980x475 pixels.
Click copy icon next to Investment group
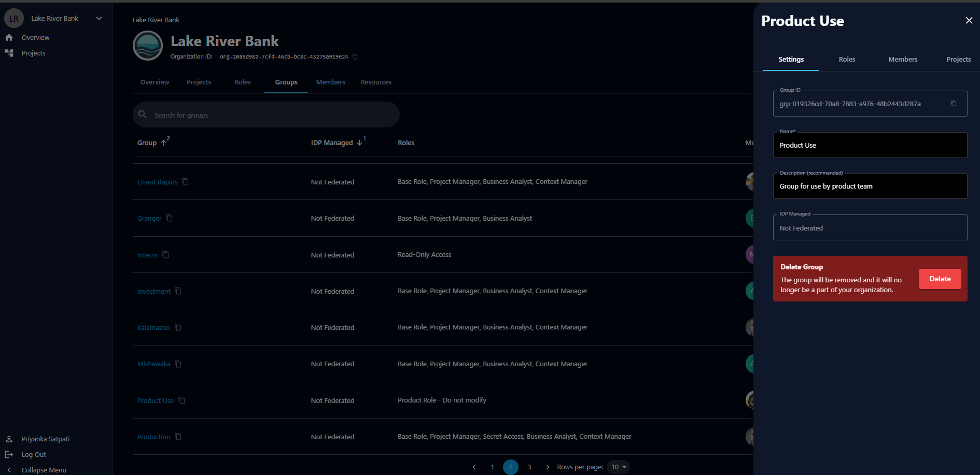[178, 291]
